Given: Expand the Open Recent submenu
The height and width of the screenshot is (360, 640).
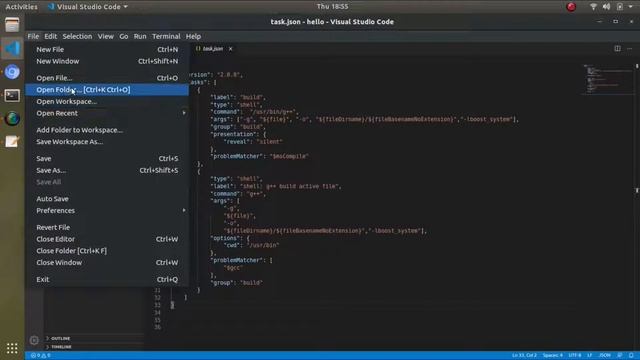Looking at the screenshot, I should click(x=107, y=113).
